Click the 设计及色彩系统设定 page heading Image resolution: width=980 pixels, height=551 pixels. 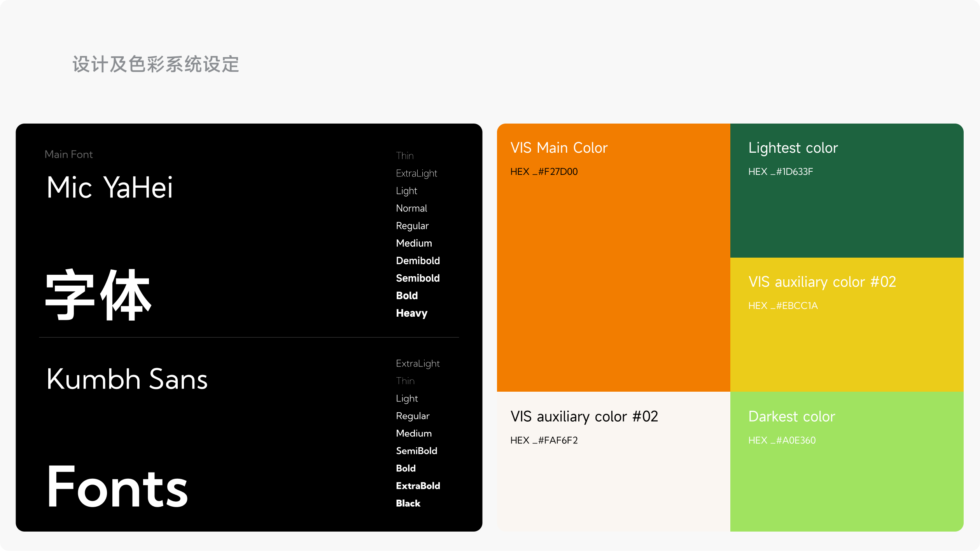pyautogui.click(x=156, y=64)
